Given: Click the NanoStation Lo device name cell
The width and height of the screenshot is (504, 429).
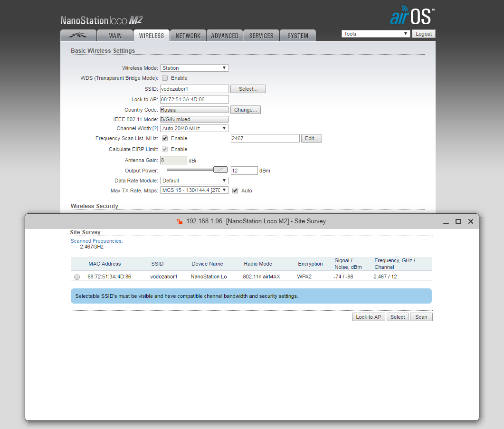Looking at the screenshot, I should coord(209,276).
